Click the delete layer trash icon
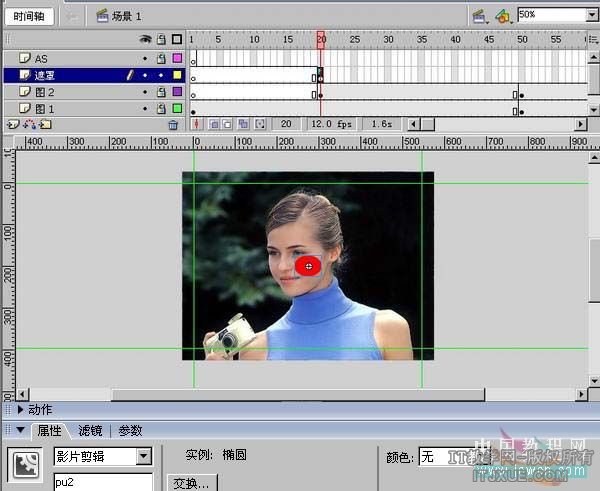This screenshot has height=491, width=600. [173, 125]
